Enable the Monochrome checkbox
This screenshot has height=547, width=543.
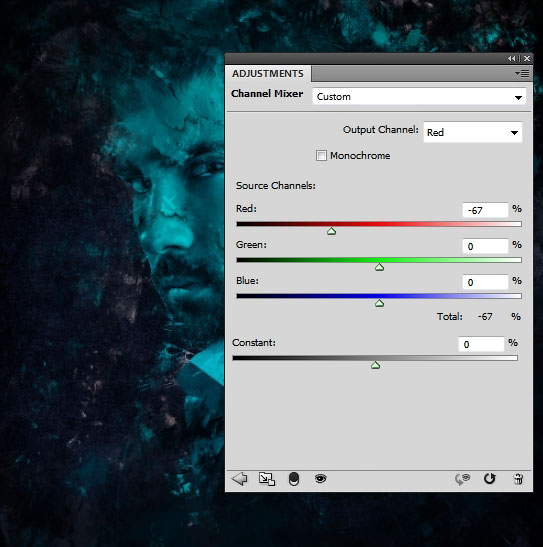click(x=321, y=155)
